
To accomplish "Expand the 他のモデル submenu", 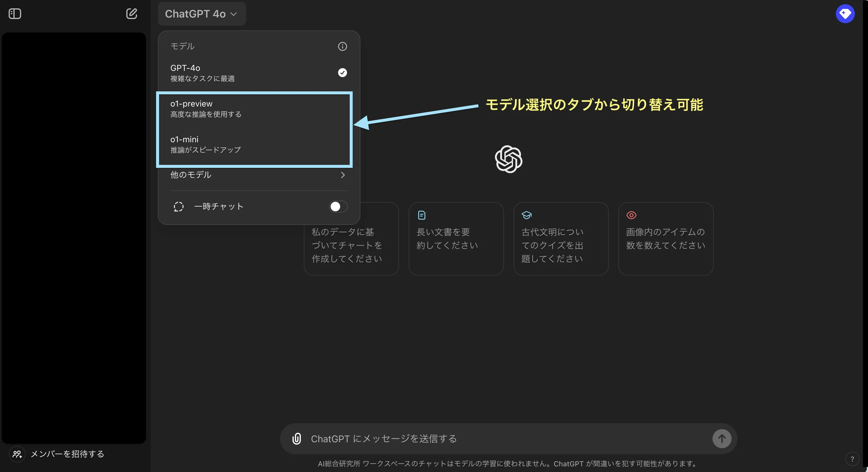I will point(259,175).
